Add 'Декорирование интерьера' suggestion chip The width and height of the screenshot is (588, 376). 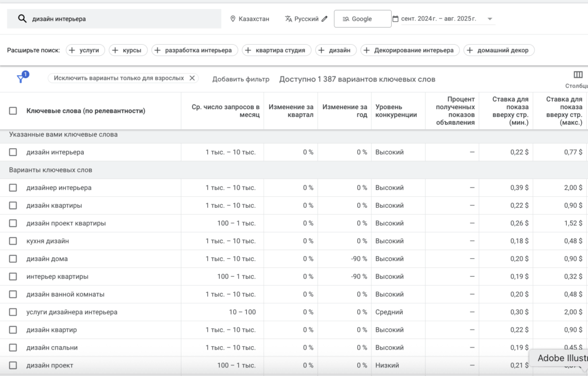click(410, 51)
